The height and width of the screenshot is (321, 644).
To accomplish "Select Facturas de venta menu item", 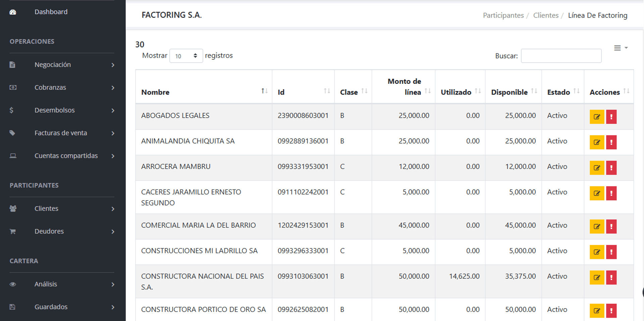I will pyautogui.click(x=61, y=133).
